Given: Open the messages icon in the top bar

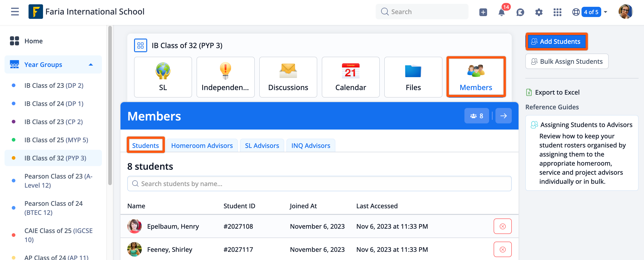Looking at the screenshot, I should coord(520,12).
